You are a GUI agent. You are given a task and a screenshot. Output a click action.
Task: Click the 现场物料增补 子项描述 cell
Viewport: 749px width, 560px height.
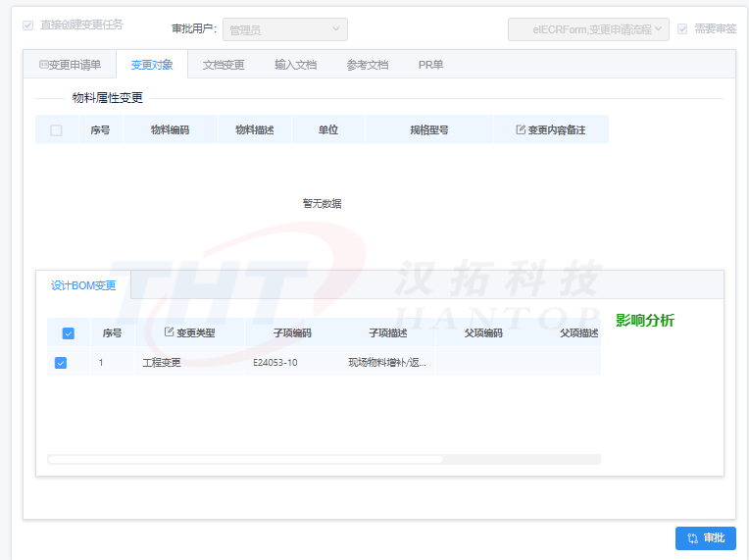[386, 363]
